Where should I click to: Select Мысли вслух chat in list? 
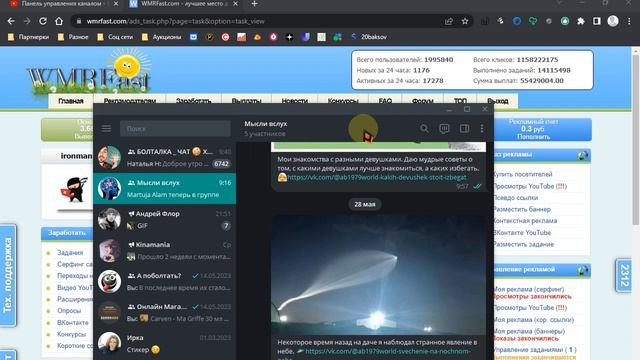tap(164, 189)
